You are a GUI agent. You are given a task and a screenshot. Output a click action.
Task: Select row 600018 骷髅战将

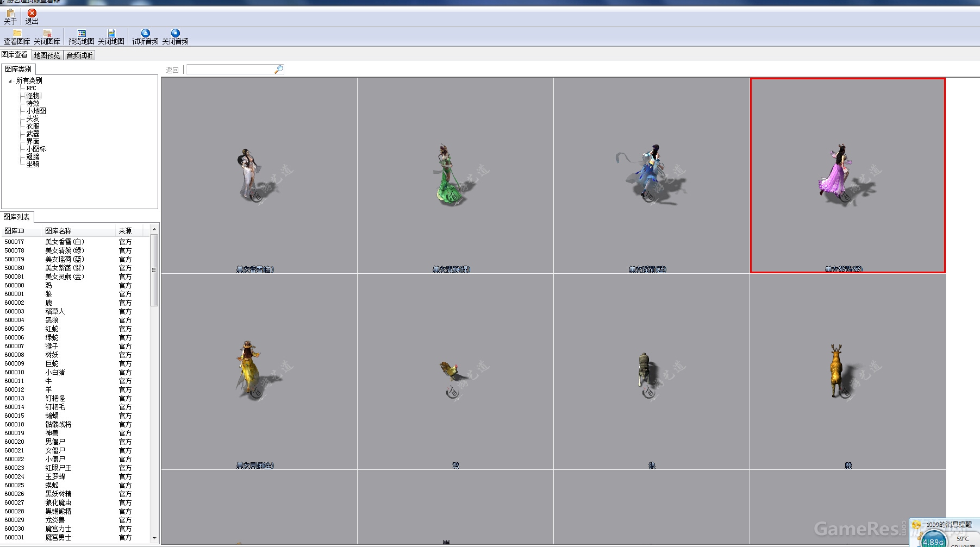tap(75, 424)
